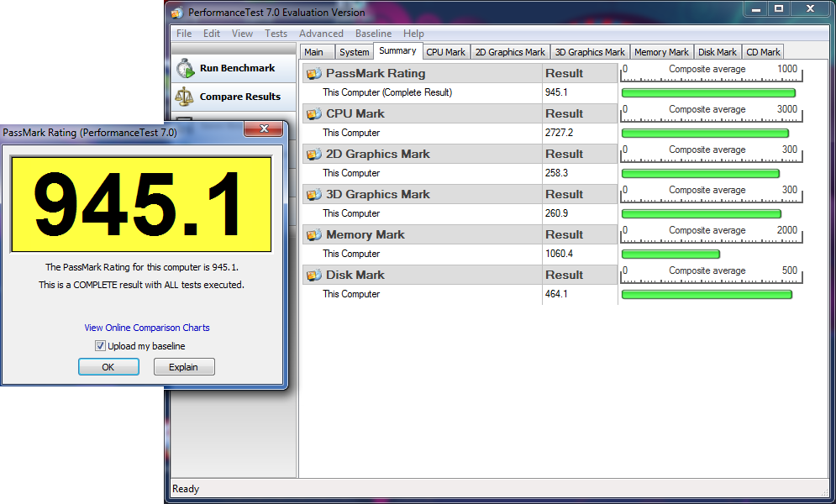Click the 3D Graphics result value 260.9
Viewport: 836px width, 504px height.
click(556, 213)
